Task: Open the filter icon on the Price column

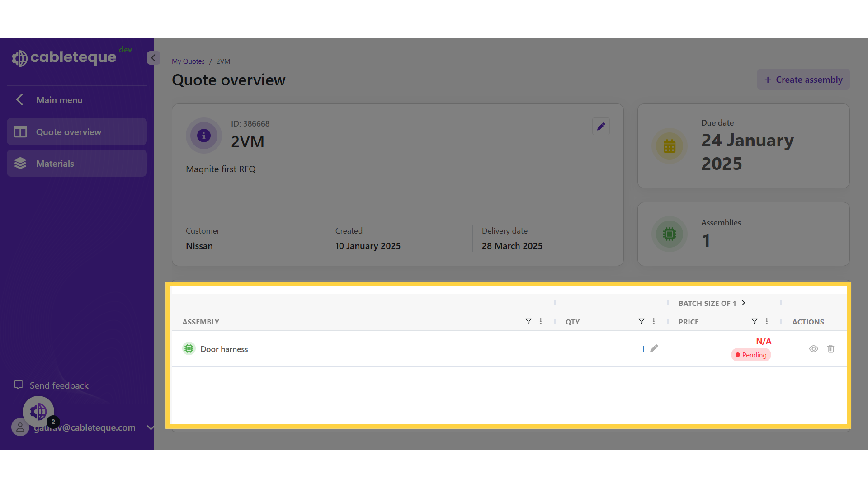Action: click(754, 321)
